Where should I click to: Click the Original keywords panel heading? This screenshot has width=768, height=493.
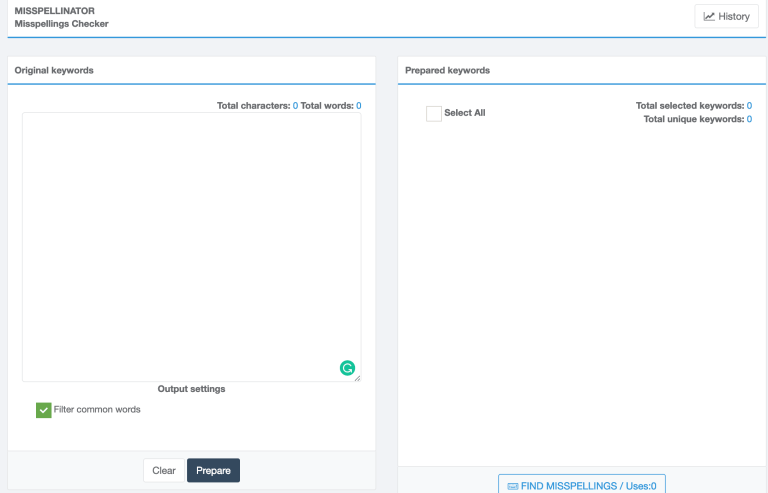[54, 70]
